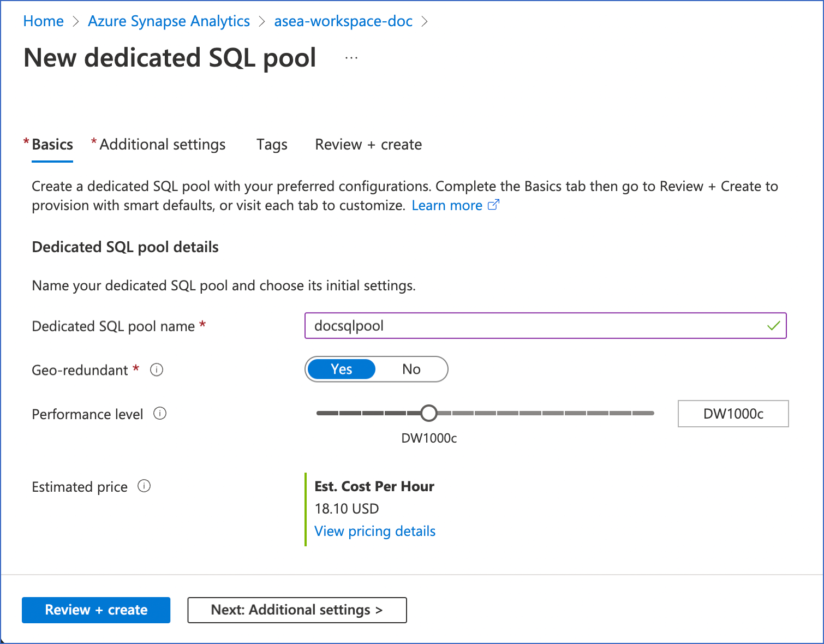Open the Estimated price info icon

click(x=144, y=486)
